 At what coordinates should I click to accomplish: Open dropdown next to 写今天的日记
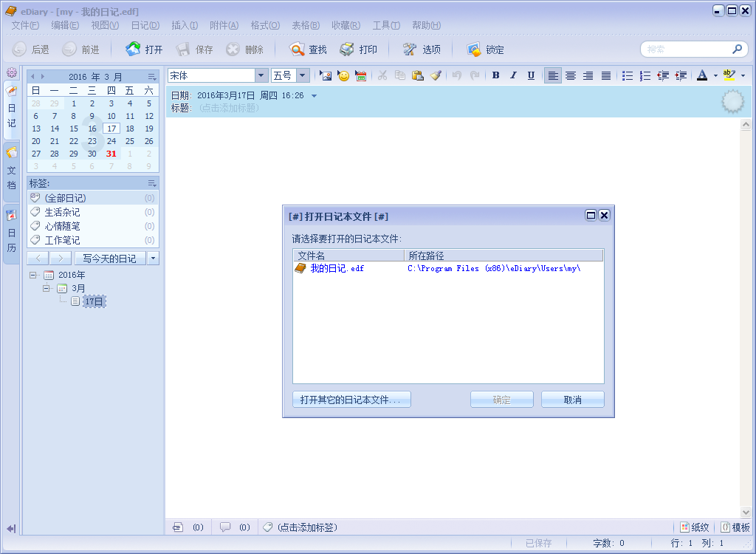tap(153, 259)
